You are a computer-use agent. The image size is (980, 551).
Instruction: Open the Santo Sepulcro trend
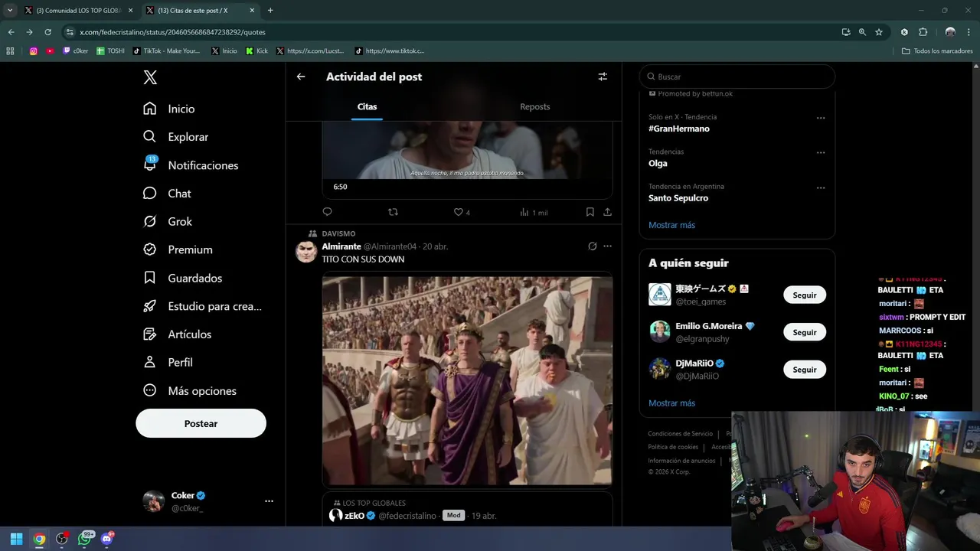pos(678,198)
